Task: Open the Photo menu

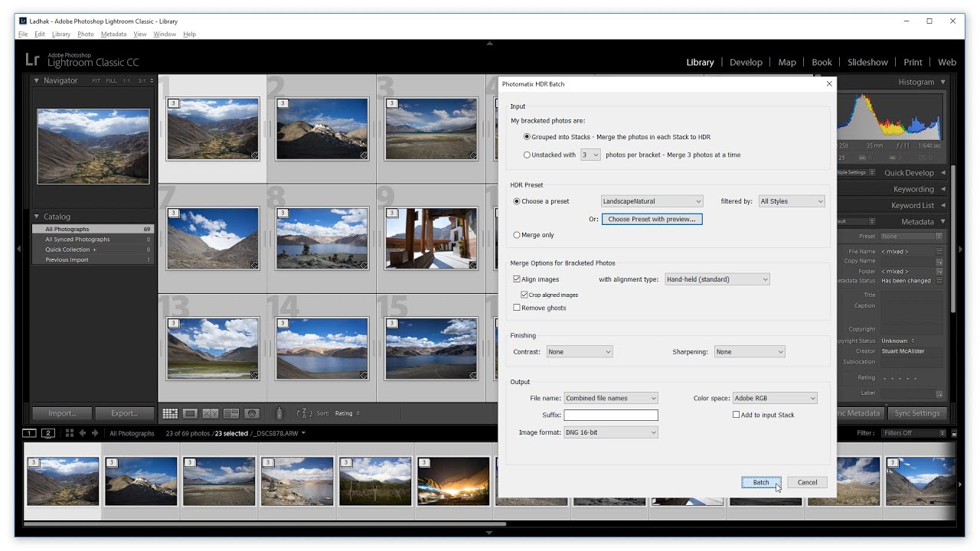Action: tap(86, 34)
